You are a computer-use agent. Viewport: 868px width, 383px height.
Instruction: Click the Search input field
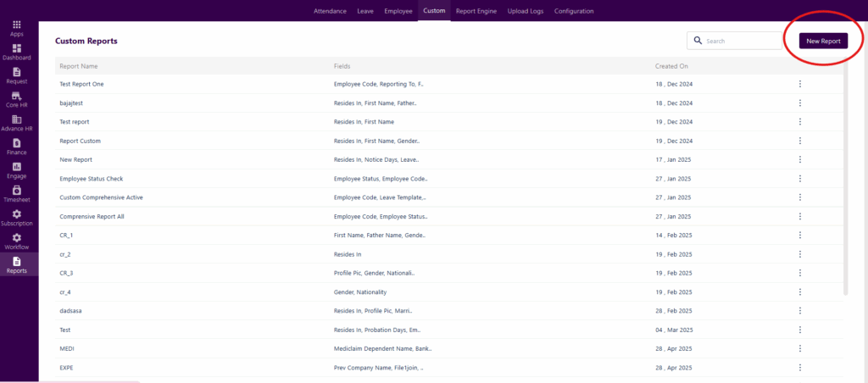[742, 41]
